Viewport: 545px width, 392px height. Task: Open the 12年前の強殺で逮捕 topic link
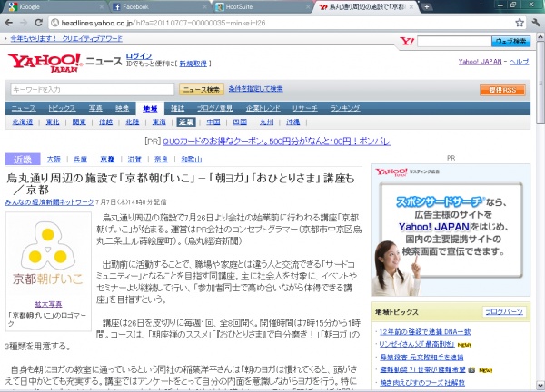[425, 332]
